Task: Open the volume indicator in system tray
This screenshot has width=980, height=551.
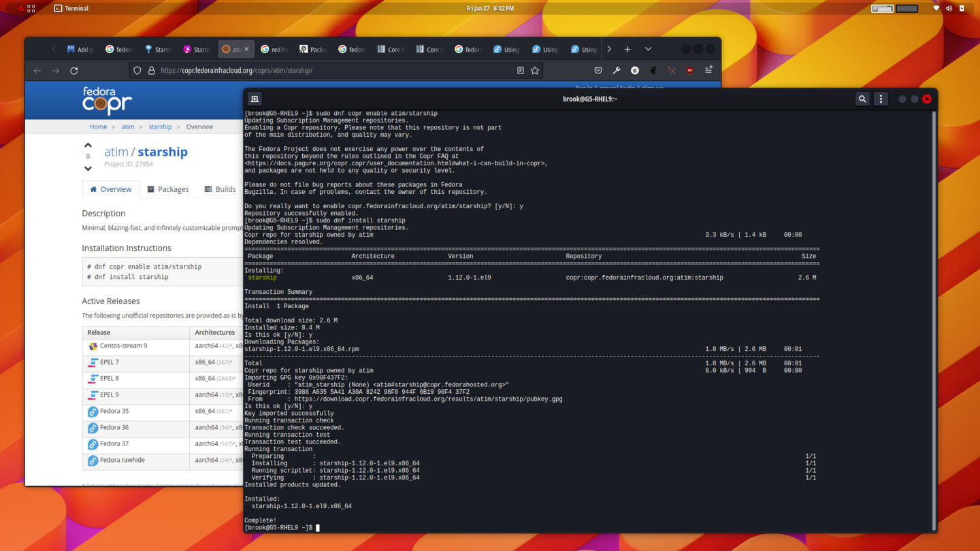Action: [x=949, y=8]
